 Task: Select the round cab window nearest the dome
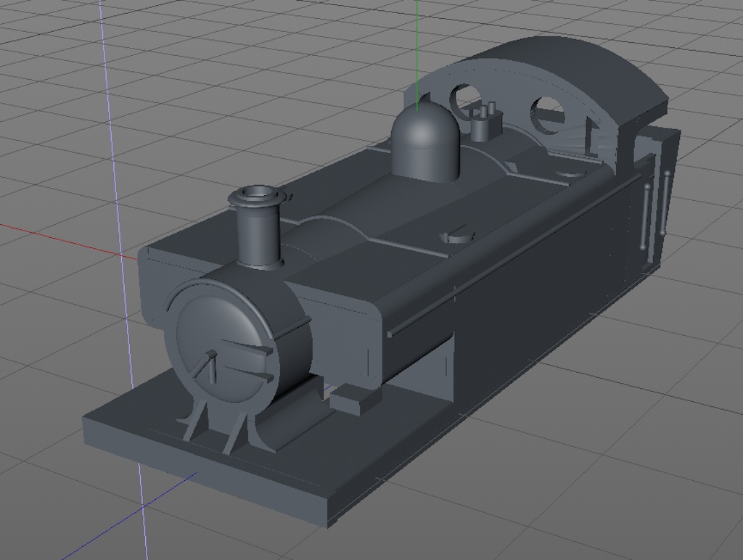point(464,100)
